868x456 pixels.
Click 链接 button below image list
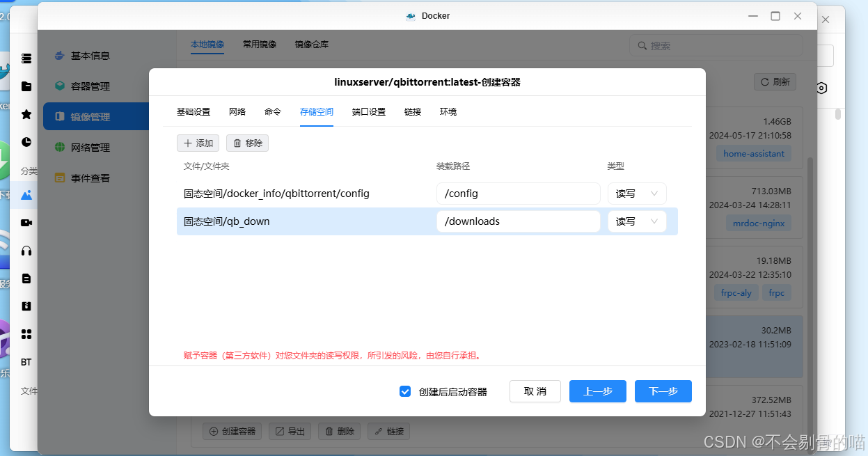point(389,432)
